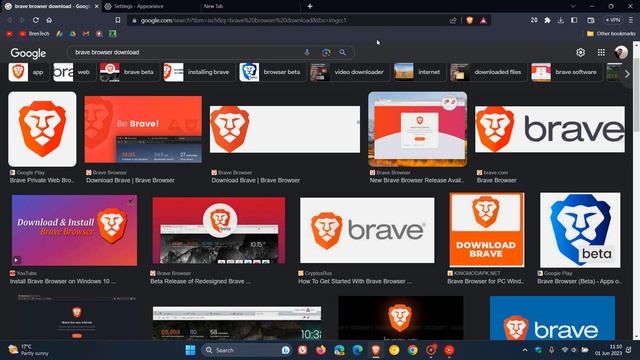
Task: Show more filter chips with right arrow
Action: 627,74
